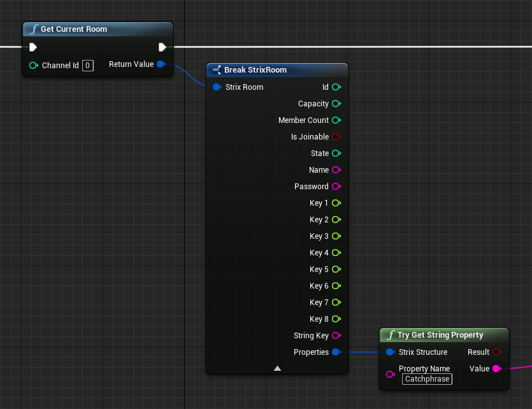The width and height of the screenshot is (532, 409).
Task: Click the Member Count output pin
Action: tap(336, 120)
